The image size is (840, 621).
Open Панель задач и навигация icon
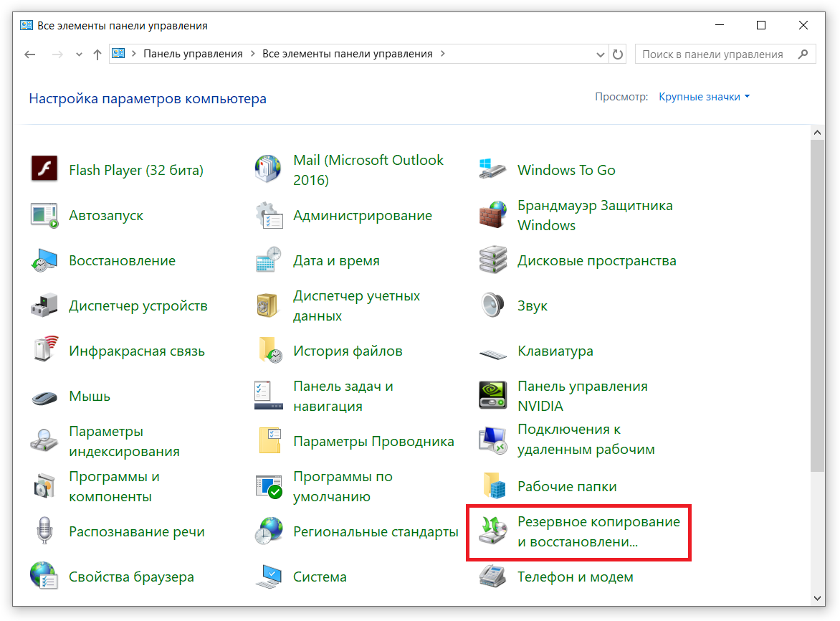(x=269, y=395)
